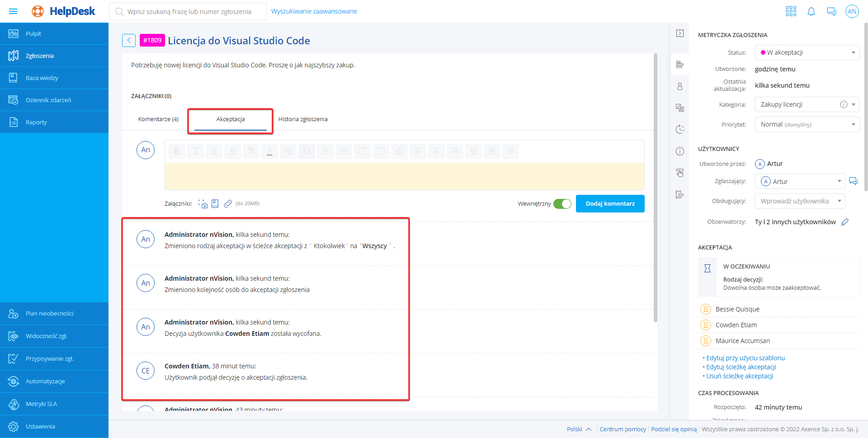Screen dimensions: 868x438
Task: Toggle the hamburger menu
Action: (x=13, y=11)
